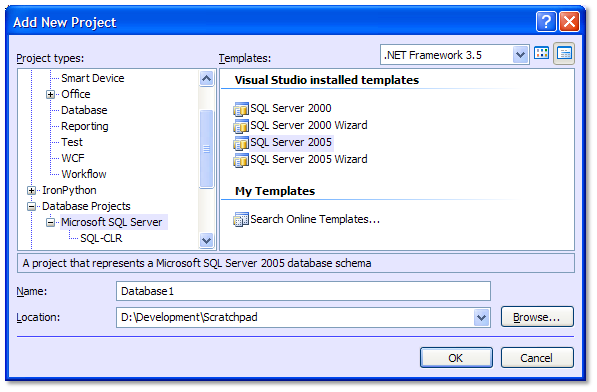Expand the Office project type node
Viewport: 597px width, 392px height.
[50, 94]
